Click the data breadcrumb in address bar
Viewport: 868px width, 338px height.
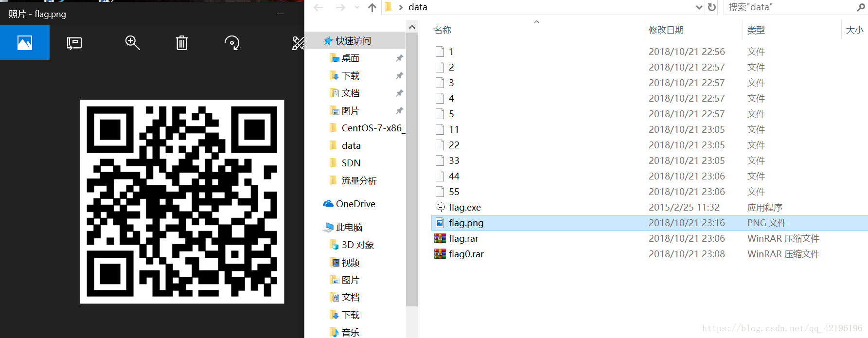click(418, 7)
